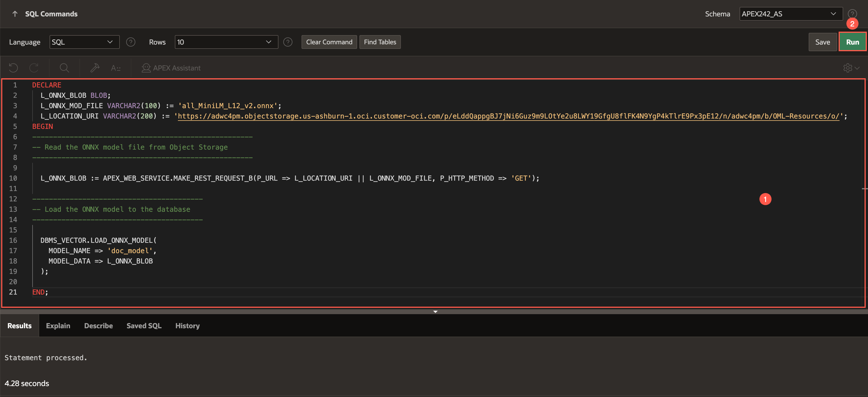Open the editor settings gear menu
868x397 pixels.
(851, 68)
